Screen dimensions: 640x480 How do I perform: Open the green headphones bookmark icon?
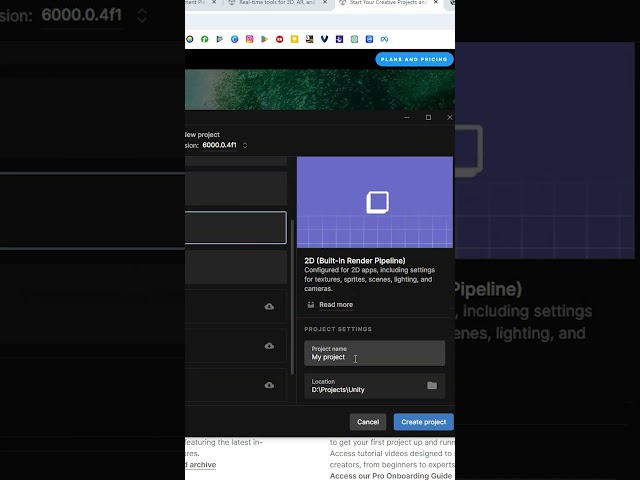coord(204,39)
